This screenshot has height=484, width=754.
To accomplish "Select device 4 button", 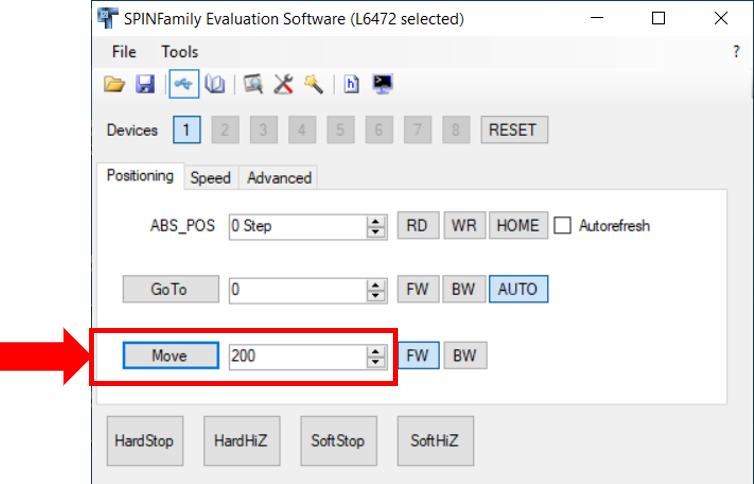I will (302, 130).
